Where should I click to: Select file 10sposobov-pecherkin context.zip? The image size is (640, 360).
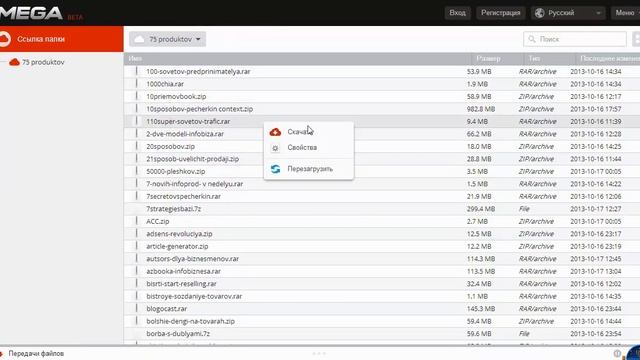tap(200, 109)
